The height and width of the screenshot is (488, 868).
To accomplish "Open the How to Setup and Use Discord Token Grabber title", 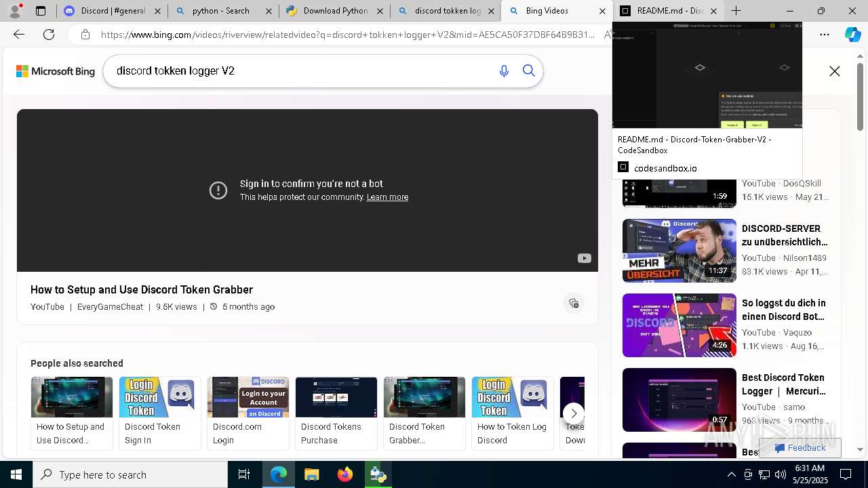I will point(142,289).
